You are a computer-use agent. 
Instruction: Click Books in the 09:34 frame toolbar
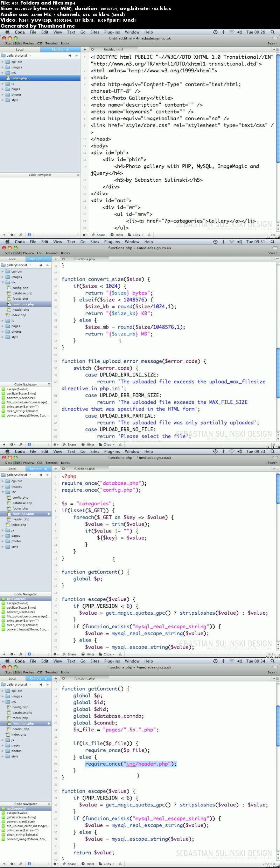pos(65,672)
